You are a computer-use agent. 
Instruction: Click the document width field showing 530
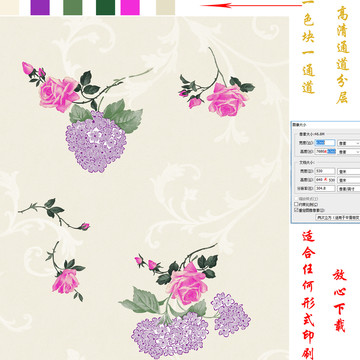click(x=325, y=171)
